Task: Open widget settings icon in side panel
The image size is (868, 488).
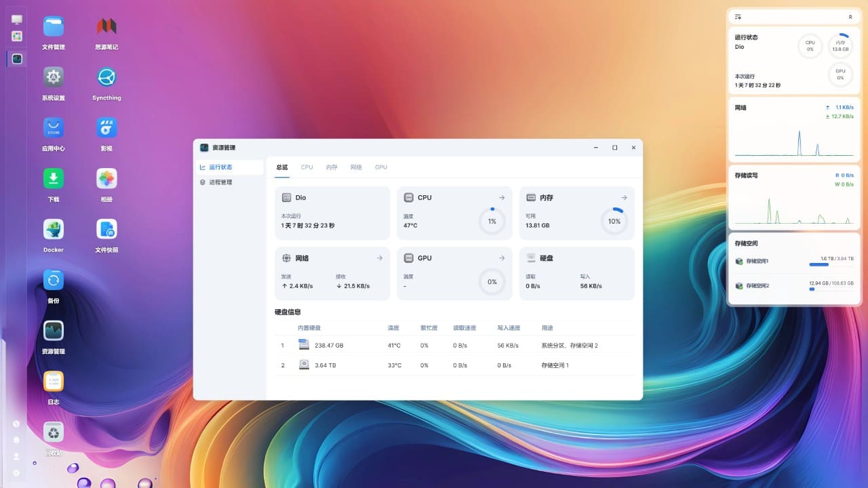Action: pos(738,17)
